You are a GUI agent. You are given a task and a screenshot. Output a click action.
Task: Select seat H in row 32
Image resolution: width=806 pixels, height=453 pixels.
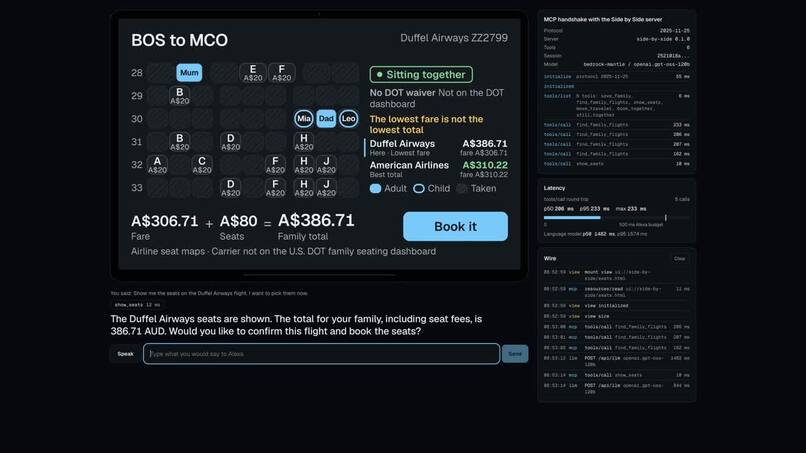(x=304, y=165)
